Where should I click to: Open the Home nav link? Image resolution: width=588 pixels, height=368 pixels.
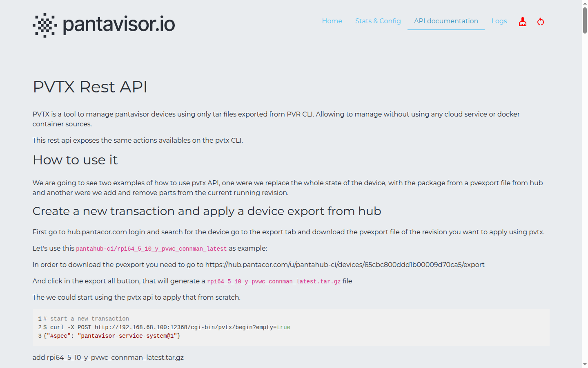pyautogui.click(x=332, y=21)
